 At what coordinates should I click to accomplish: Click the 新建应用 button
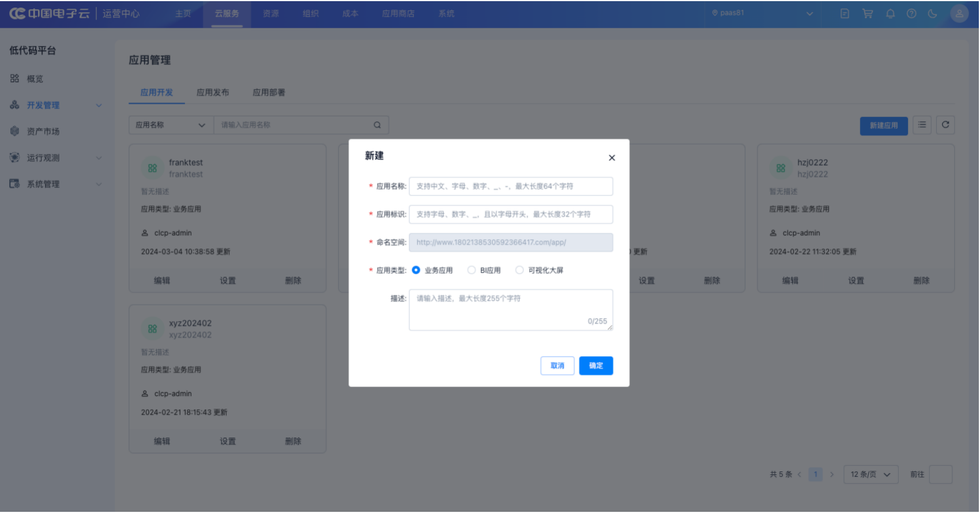[x=884, y=126]
